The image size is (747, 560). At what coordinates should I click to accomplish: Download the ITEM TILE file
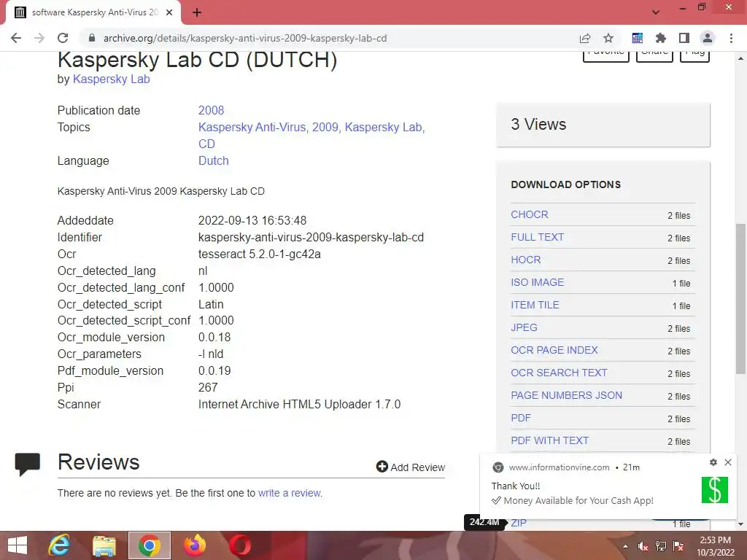pyautogui.click(x=535, y=306)
